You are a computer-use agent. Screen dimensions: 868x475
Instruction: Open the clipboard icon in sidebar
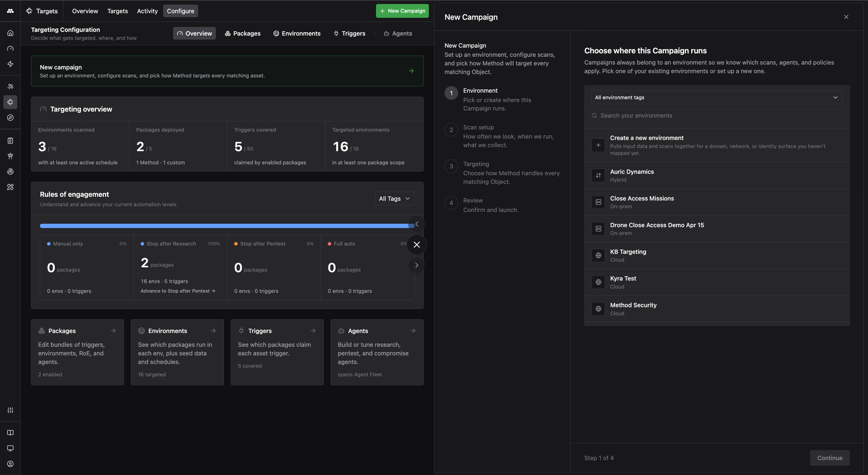10,140
